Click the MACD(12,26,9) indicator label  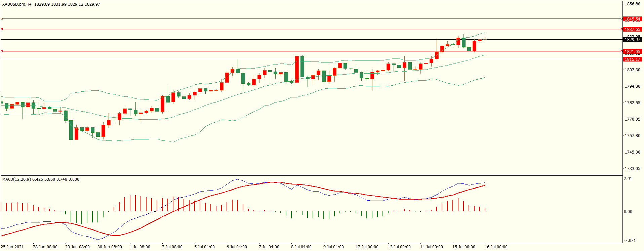tap(16, 179)
